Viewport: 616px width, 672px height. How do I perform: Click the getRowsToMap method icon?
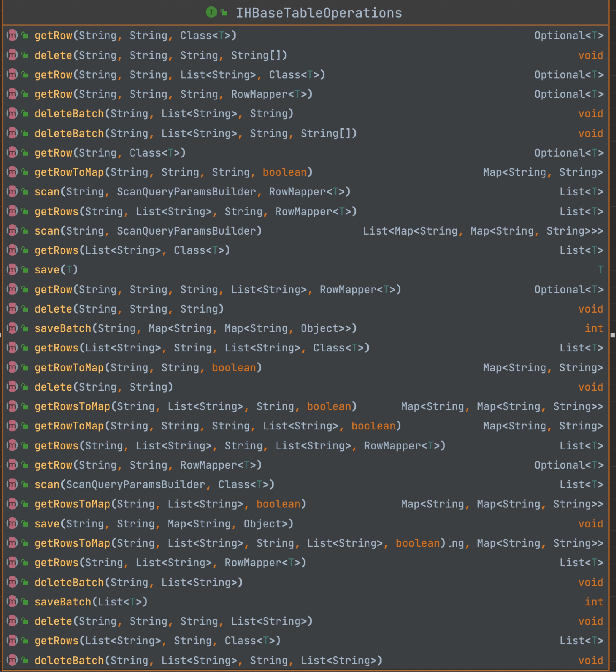pyautogui.click(x=11, y=403)
